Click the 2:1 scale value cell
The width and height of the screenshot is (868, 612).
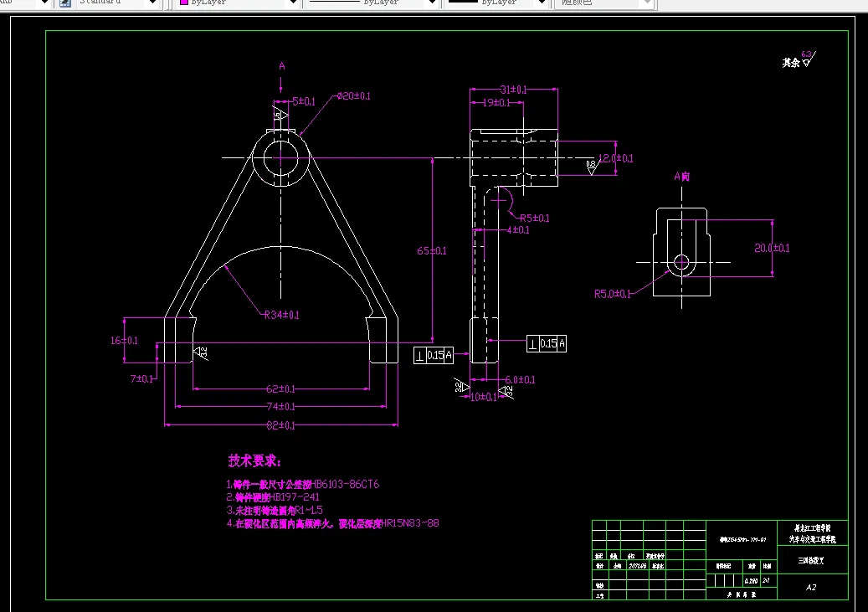point(768,581)
